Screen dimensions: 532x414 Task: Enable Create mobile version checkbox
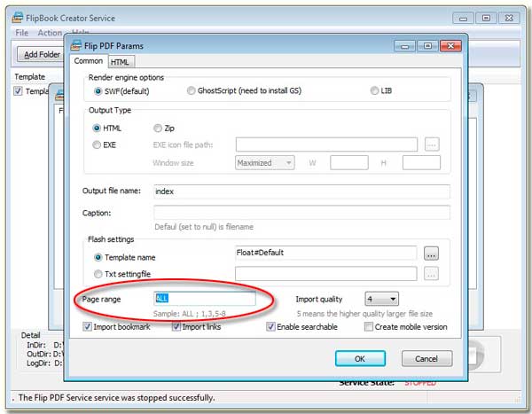pyautogui.click(x=369, y=326)
